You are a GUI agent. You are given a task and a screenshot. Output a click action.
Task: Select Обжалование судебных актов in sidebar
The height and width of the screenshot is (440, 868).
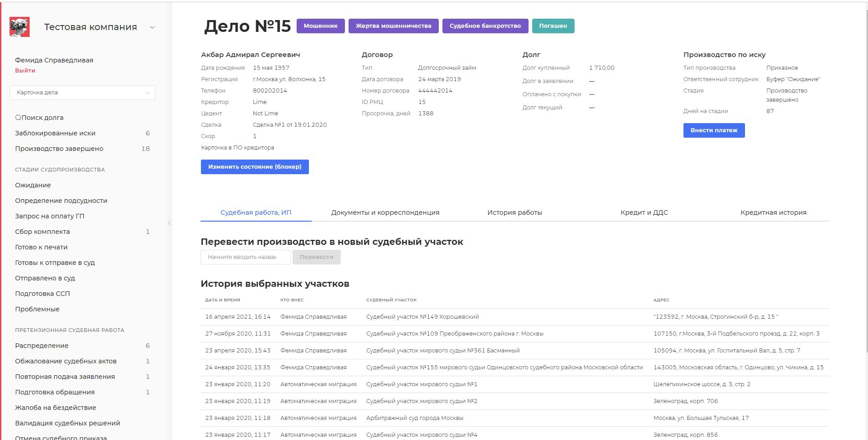coord(66,361)
